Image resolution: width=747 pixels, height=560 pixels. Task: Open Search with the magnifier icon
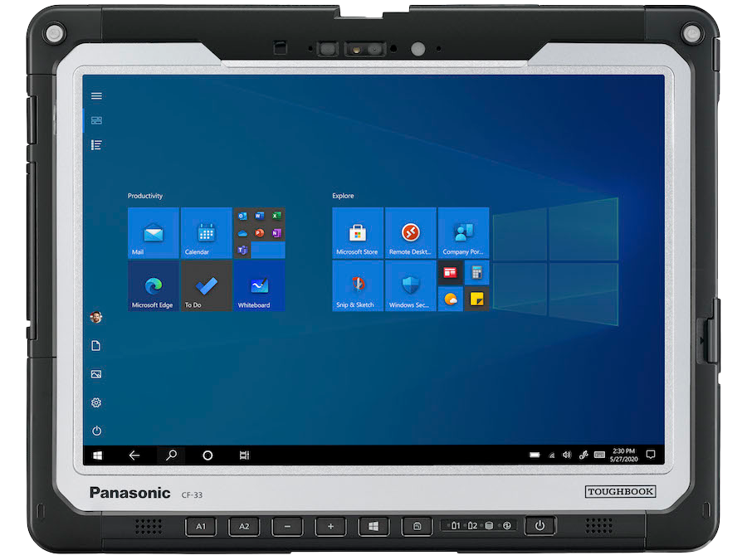(x=171, y=455)
